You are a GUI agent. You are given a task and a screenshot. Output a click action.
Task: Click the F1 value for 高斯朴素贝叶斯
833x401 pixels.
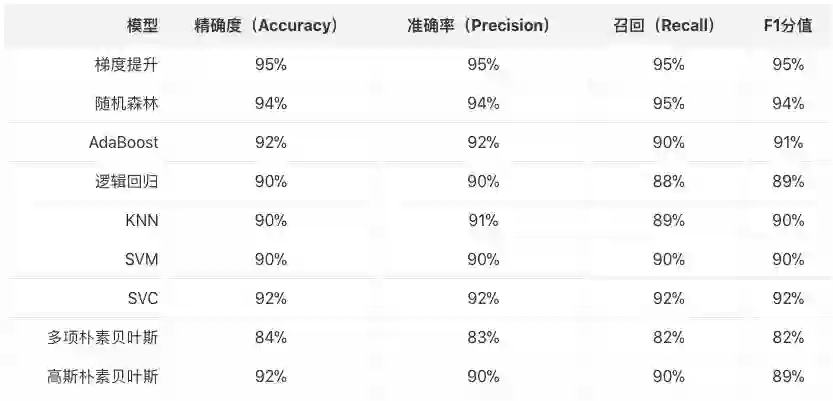click(788, 377)
